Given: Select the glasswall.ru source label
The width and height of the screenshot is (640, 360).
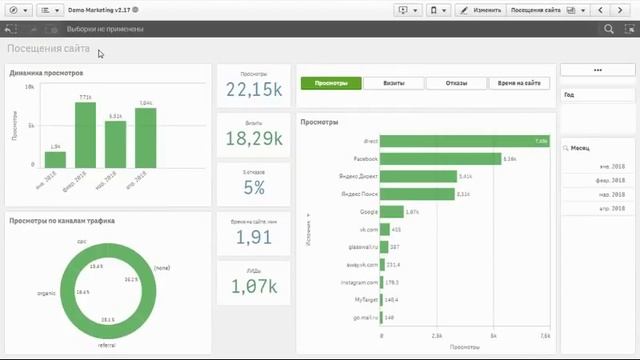Looking at the screenshot, I should 363,247.
